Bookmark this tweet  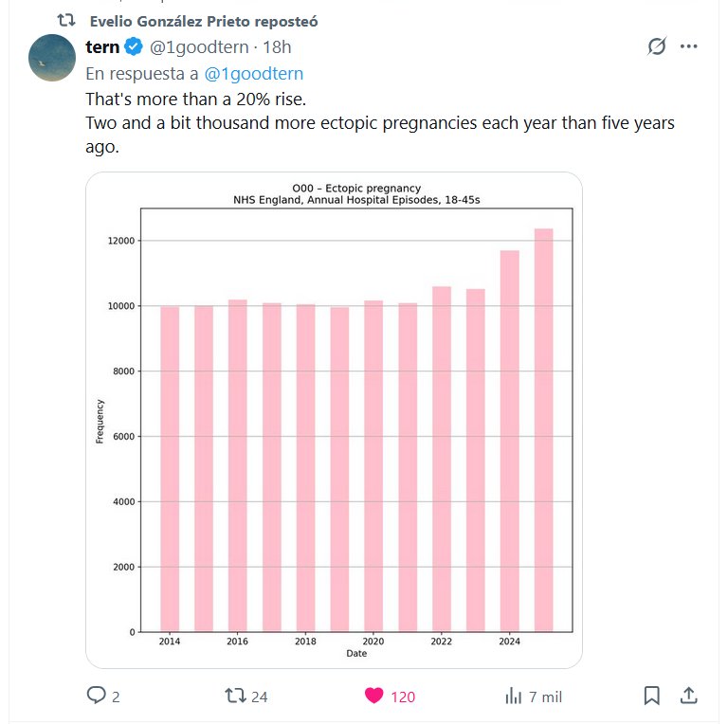click(x=651, y=696)
